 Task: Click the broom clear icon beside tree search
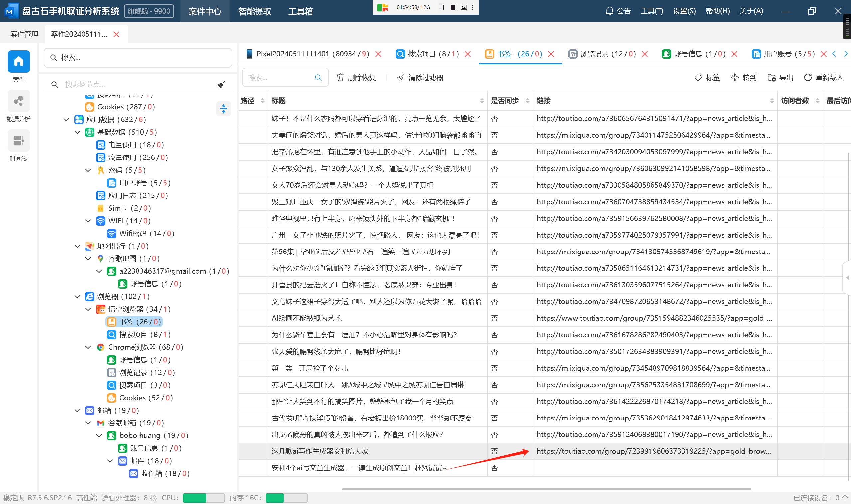(221, 84)
